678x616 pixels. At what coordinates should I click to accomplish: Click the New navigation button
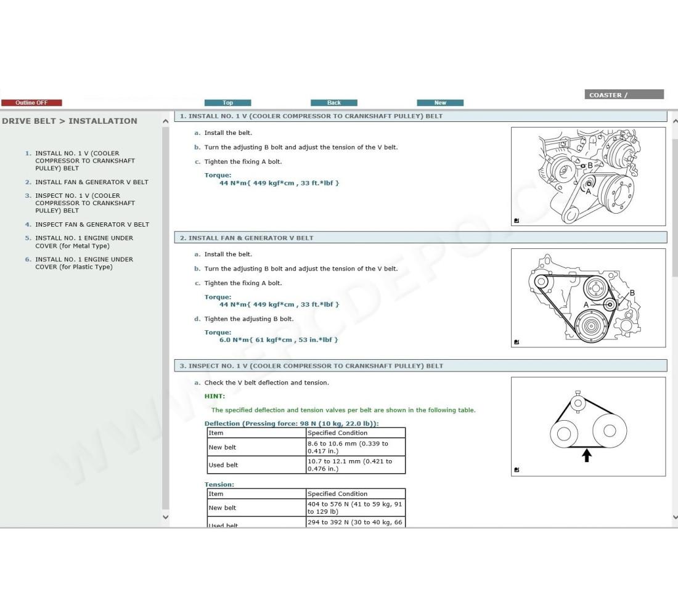pos(440,102)
